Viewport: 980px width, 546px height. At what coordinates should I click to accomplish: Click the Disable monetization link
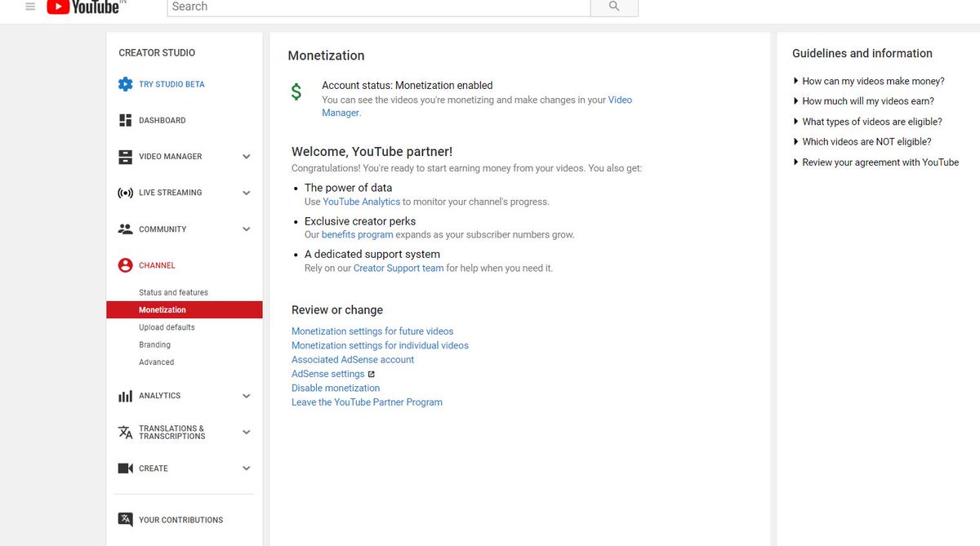(x=336, y=388)
